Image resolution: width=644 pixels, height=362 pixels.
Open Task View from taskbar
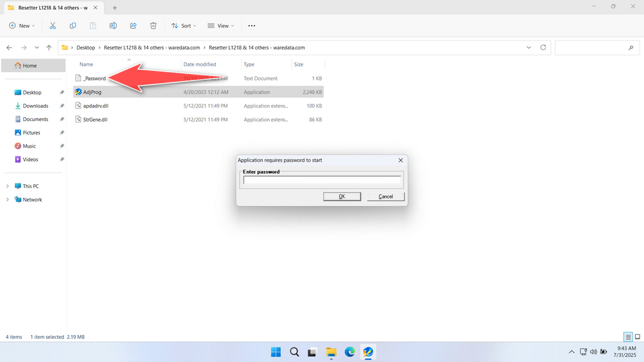[312, 352]
